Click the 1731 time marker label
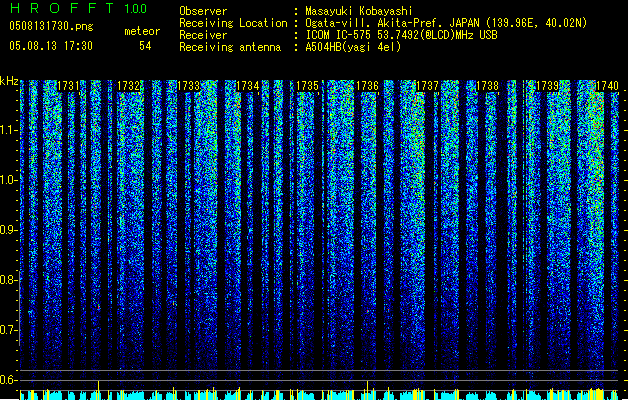Viewport: 629px width, 400px height. pyautogui.click(x=68, y=86)
